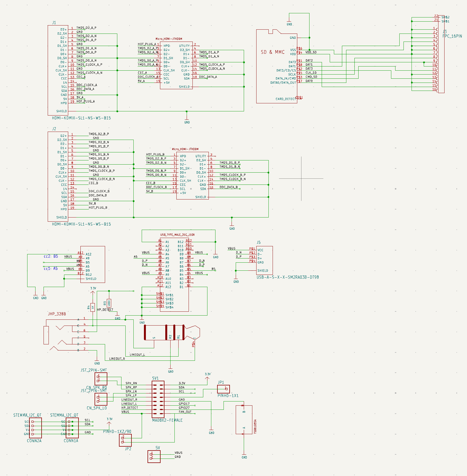The image size is (467, 476).
Task: Select the R3 100K resistor
Action: [x=109, y=303]
